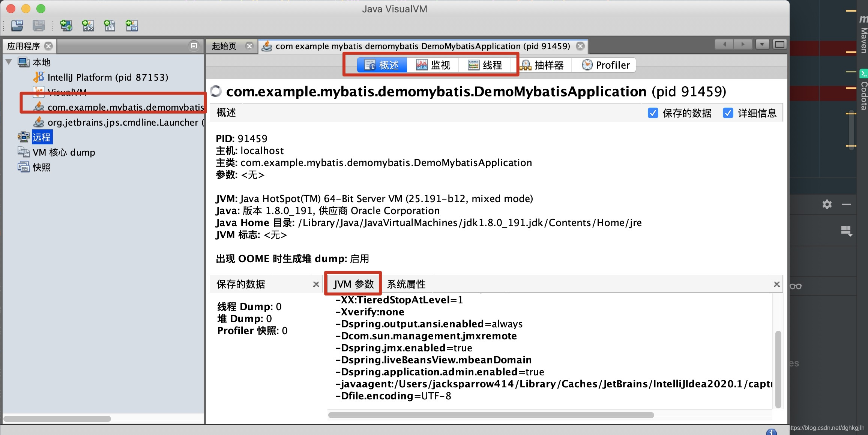
Task: Click the -Dspring.jmx.enabled=true argument text
Action: (404, 348)
